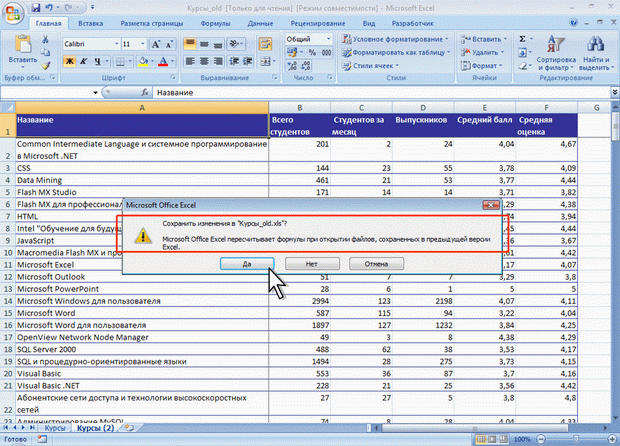
Task: Increase font size icon
Action: click(156, 44)
